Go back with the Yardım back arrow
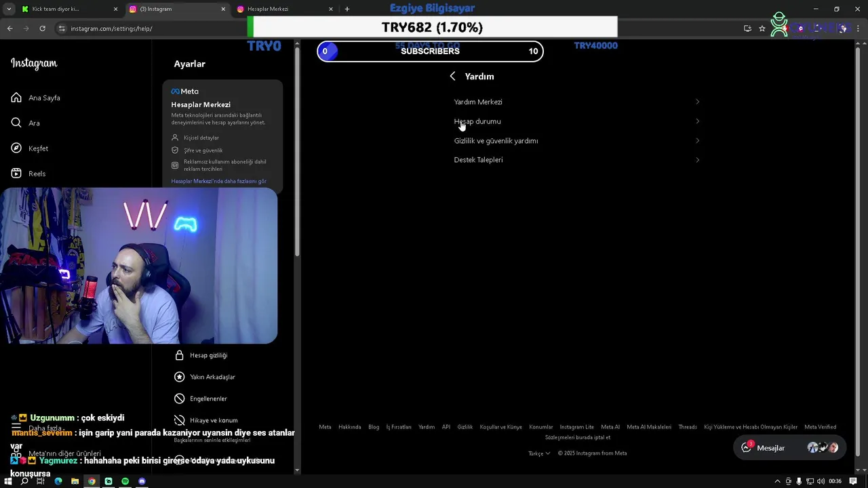This screenshot has width=868, height=488. coord(452,77)
